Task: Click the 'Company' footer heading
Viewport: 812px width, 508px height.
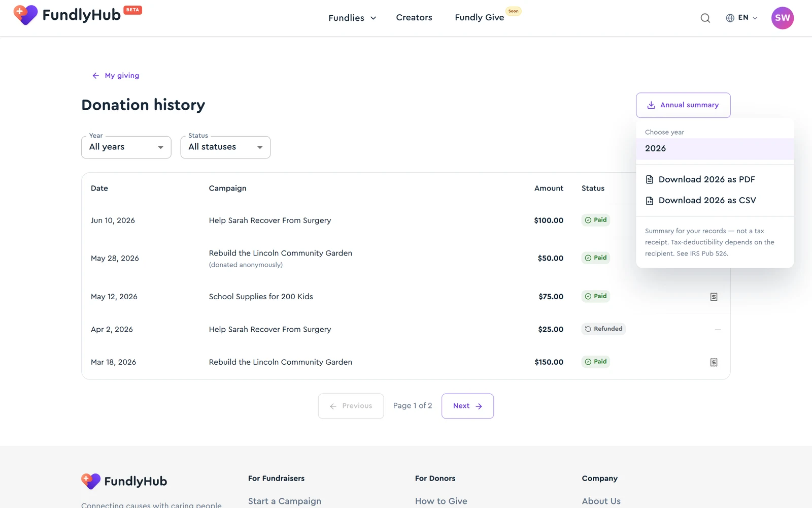Action: (600, 479)
